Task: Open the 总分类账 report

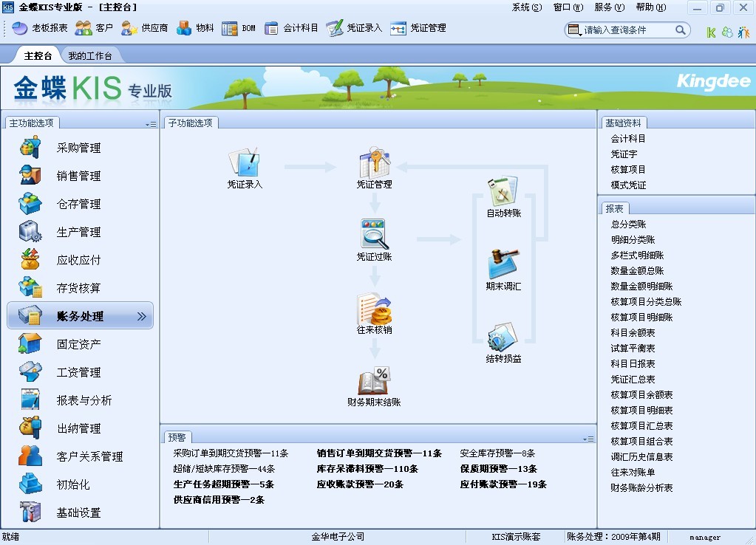Action: (628, 224)
